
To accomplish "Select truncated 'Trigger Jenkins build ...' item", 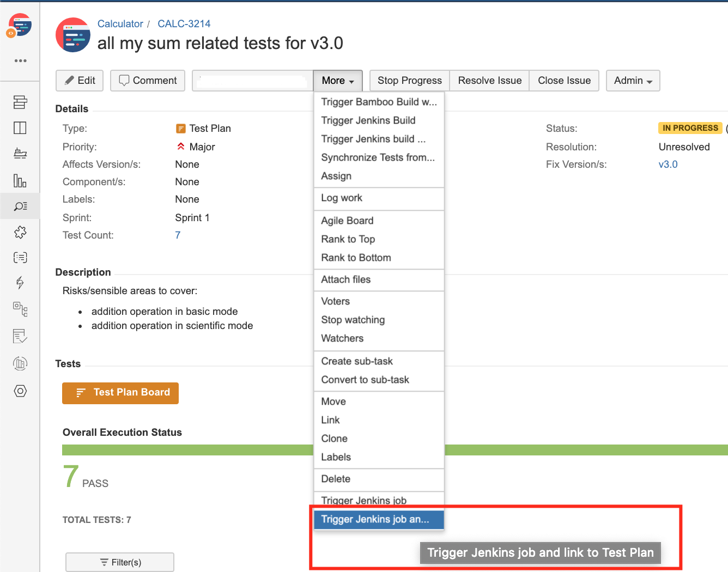I will click(379, 139).
